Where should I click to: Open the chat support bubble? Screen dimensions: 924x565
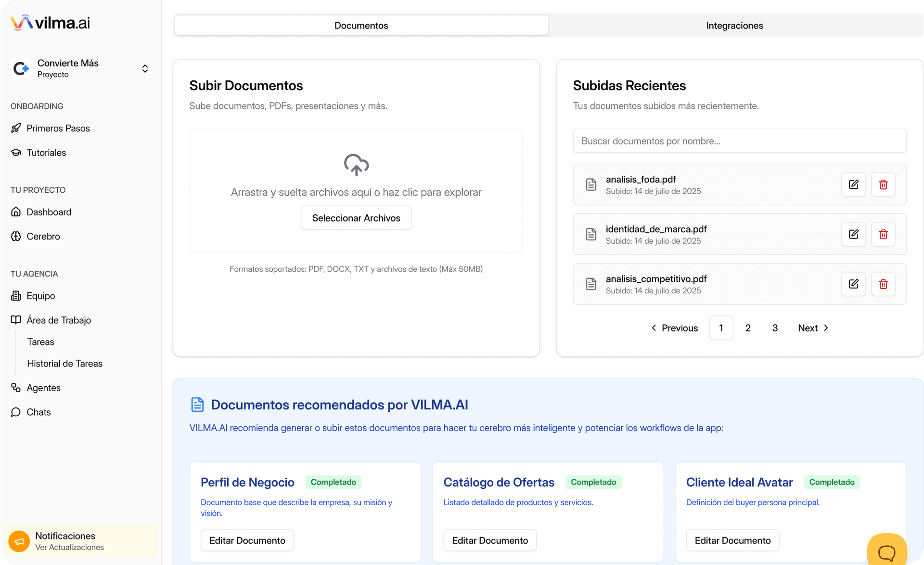(x=886, y=552)
